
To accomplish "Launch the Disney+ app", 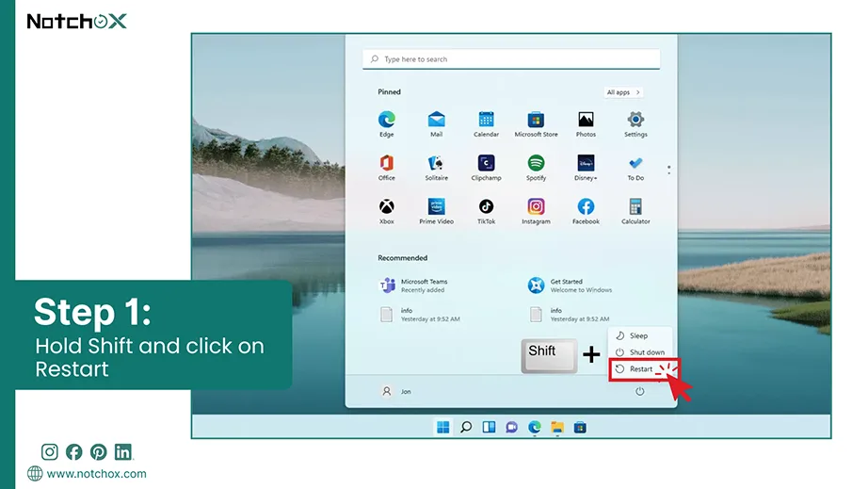I will tap(586, 168).
